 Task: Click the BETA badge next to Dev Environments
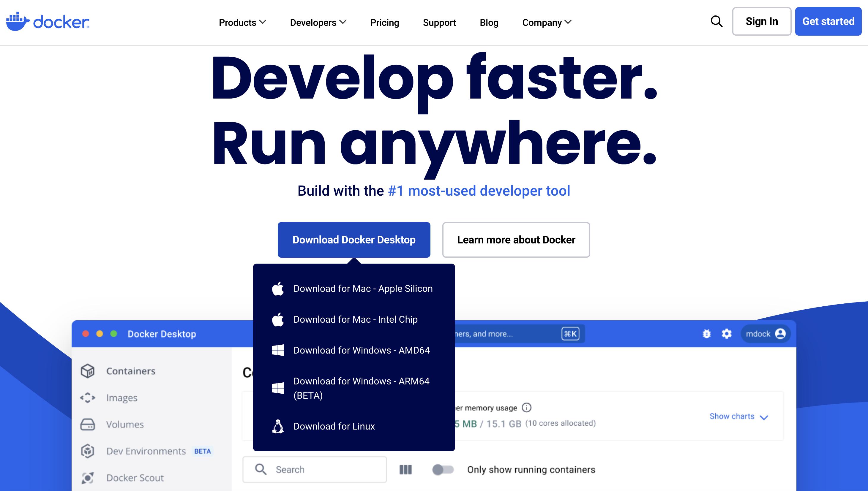click(x=202, y=451)
